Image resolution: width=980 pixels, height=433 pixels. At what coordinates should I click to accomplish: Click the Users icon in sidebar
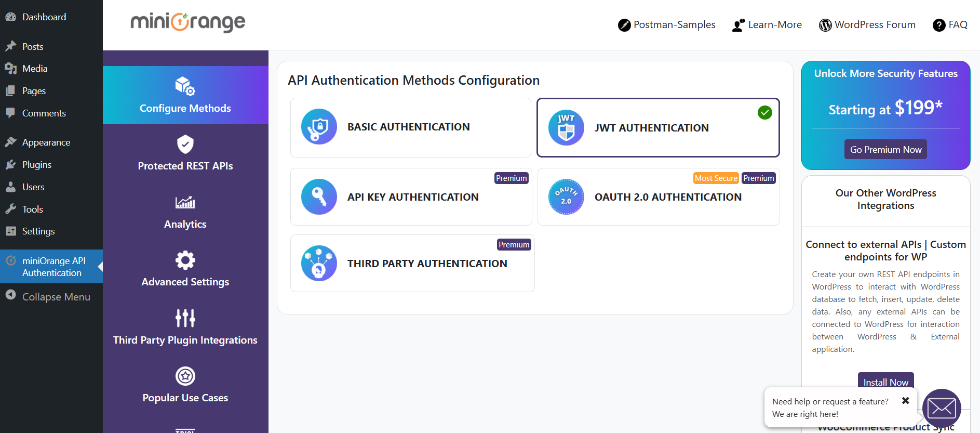[10, 187]
